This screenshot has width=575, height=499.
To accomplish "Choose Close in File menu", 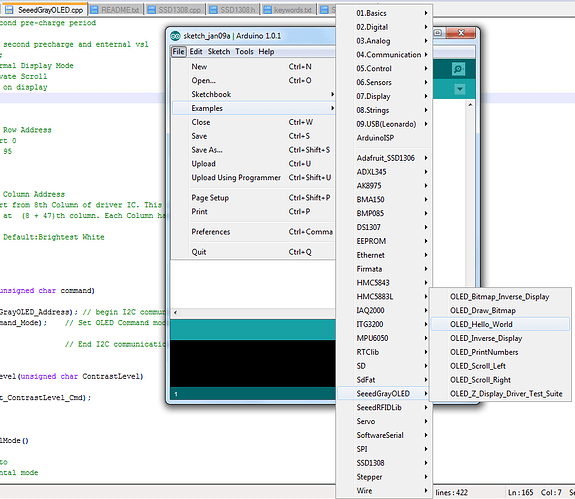I will click(x=254, y=122).
